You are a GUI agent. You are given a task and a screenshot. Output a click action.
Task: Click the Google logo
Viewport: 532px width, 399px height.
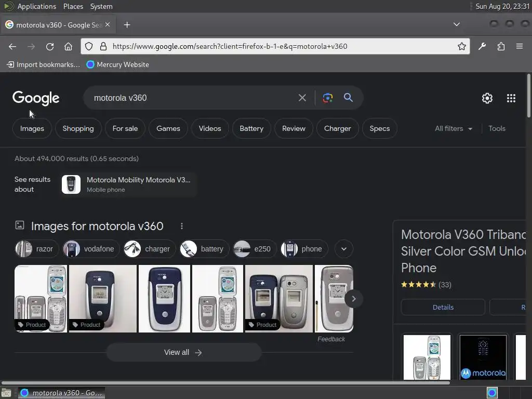point(36,98)
